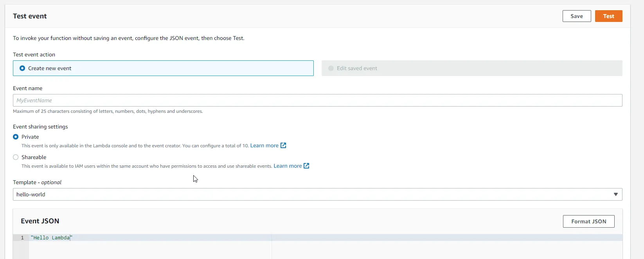
Task: Click the maximum 25 characters hint text
Action: pos(108,111)
